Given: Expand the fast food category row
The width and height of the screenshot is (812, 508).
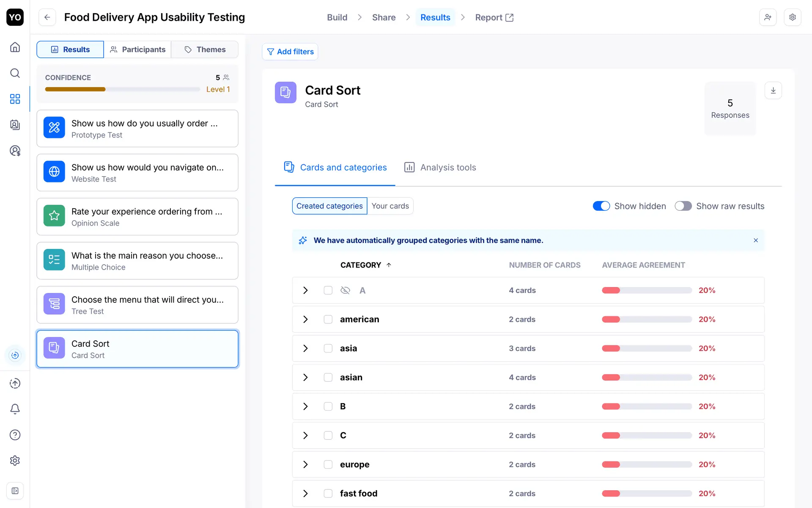Looking at the screenshot, I should (305, 494).
